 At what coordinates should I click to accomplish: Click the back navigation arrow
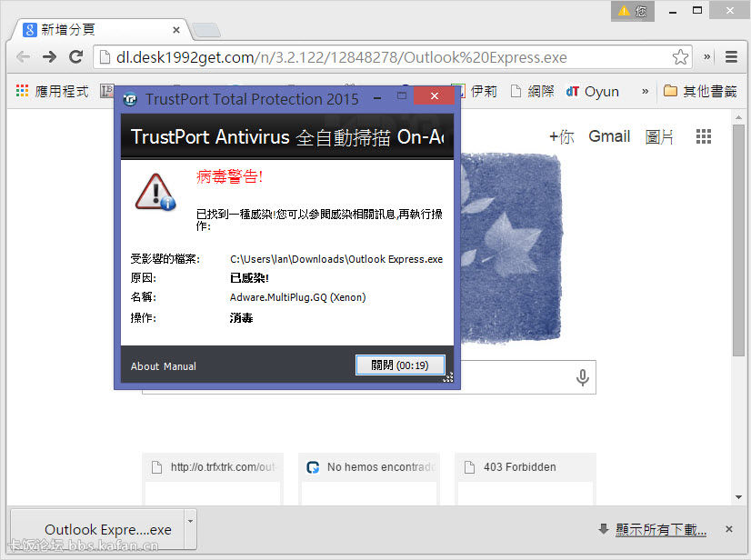(23, 57)
